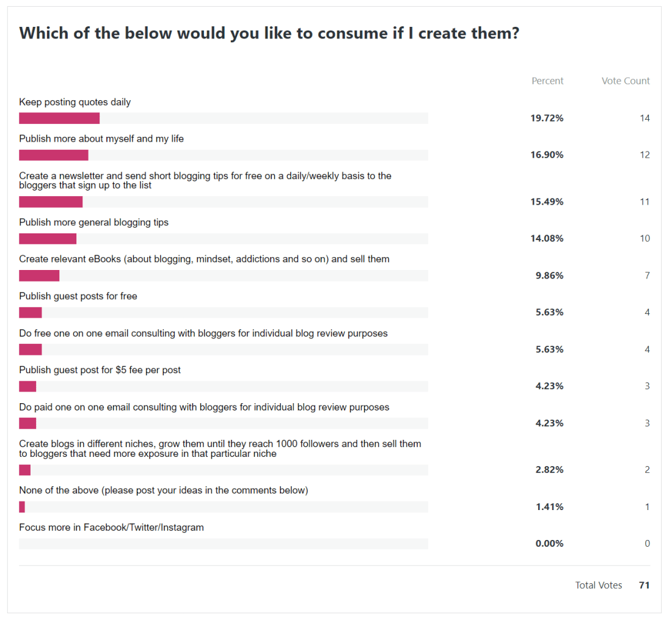
Task: Click the 'Keep posting quotes daily' option label
Action: point(75,102)
